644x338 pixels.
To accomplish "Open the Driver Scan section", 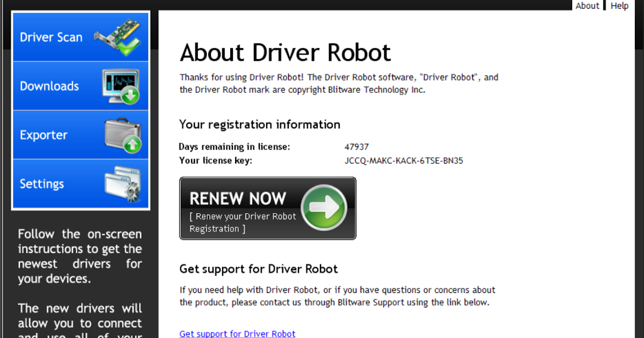I will pyautogui.click(x=80, y=37).
